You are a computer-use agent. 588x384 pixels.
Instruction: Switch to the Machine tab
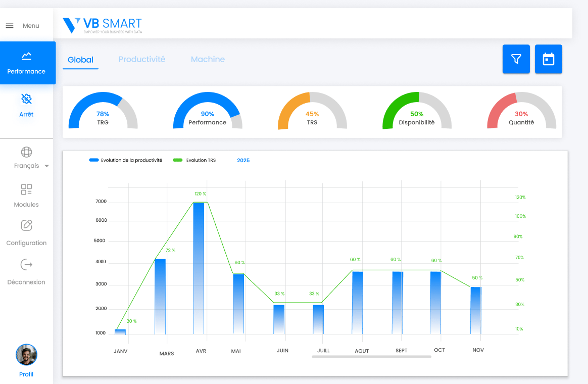208,59
